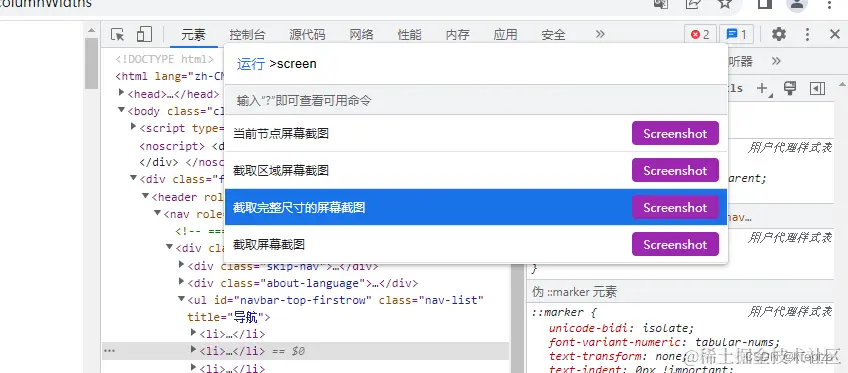Open DevTools settings gear

[778, 35]
